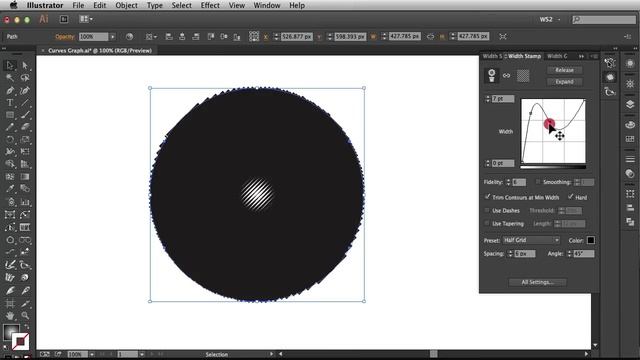Enable the Use Dashes checkbox
This screenshot has width=640, height=360.
click(x=487, y=210)
